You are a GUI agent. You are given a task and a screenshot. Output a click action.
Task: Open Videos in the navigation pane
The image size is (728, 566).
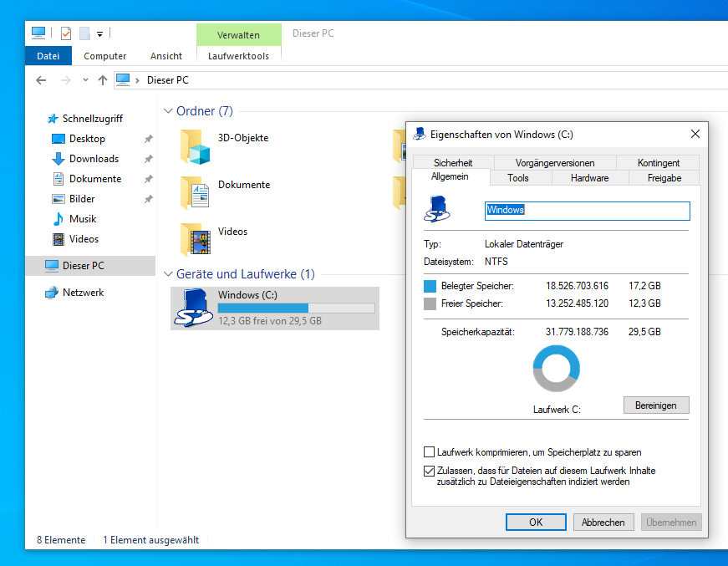coord(84,239)
